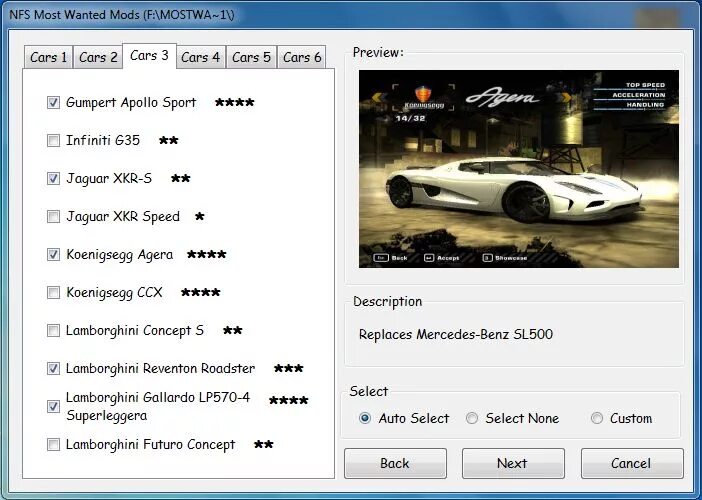Select the Cars 3 tab

pos(149,56)
